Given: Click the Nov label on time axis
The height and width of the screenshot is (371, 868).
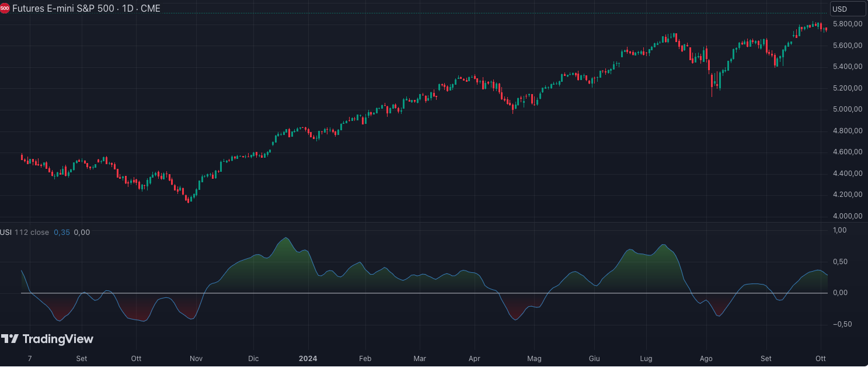Looking at the screenshot, I should pyautogui.click(x=197, y=358).
